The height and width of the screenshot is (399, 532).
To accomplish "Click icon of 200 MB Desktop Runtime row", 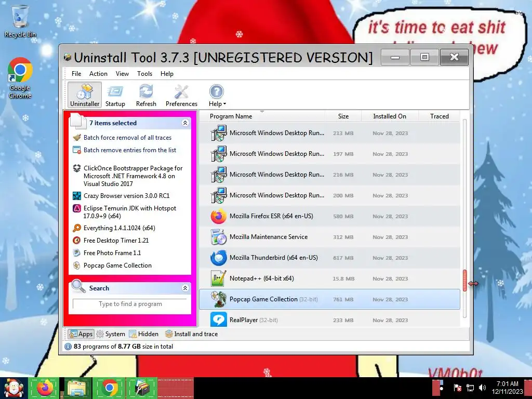I will [219, 195].
